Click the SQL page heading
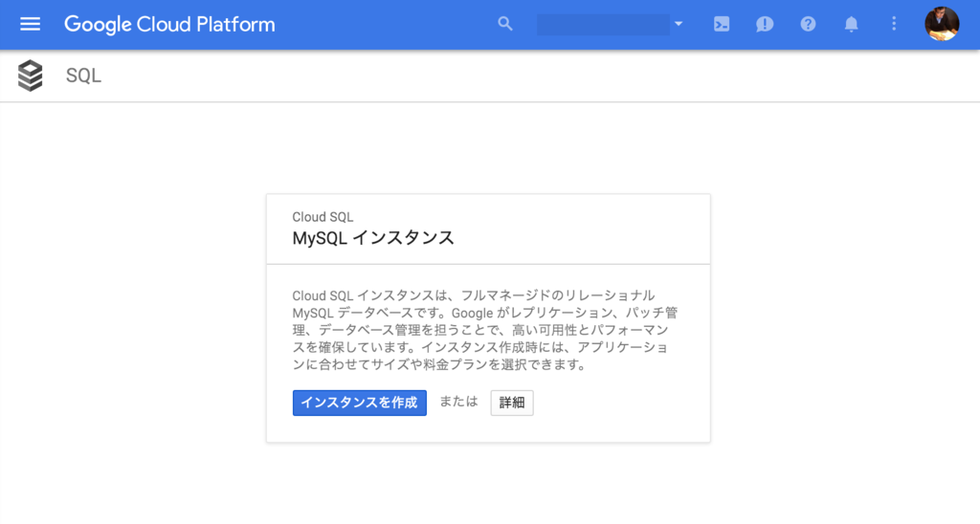980x524 pixels. coord(83,76)
